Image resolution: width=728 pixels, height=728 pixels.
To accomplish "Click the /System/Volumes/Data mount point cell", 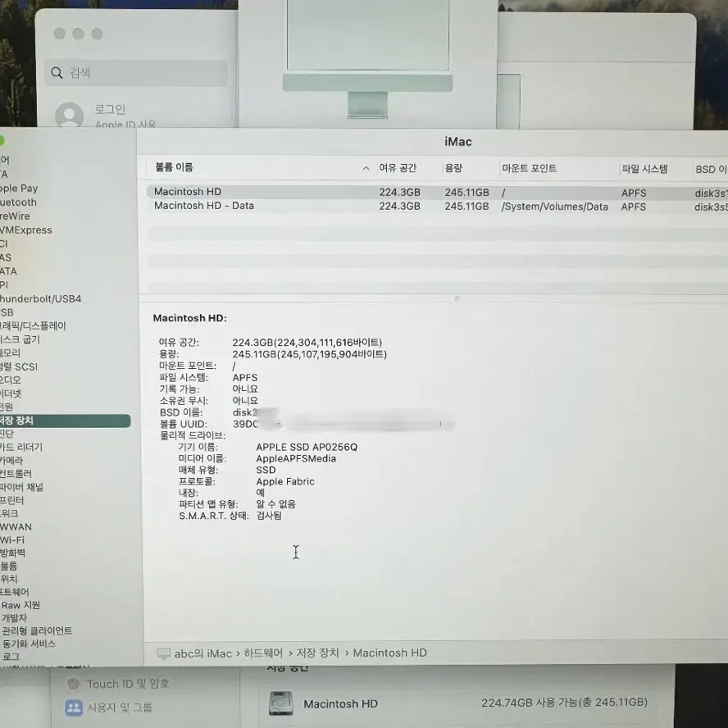I will pos(554,207).
